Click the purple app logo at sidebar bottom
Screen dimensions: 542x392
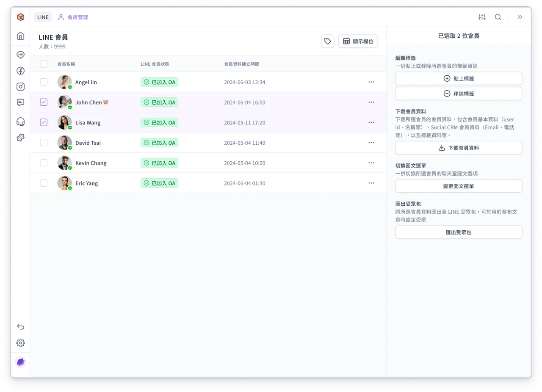[x=20, y=362]
